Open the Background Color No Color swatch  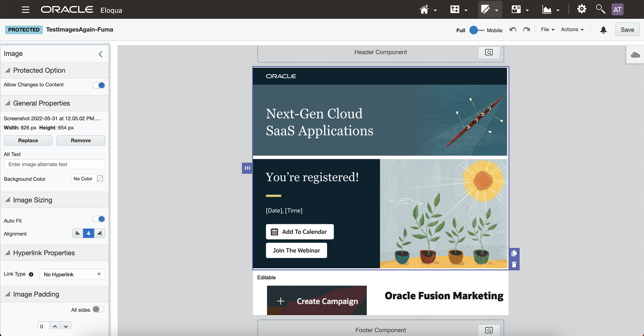point(88,179)
